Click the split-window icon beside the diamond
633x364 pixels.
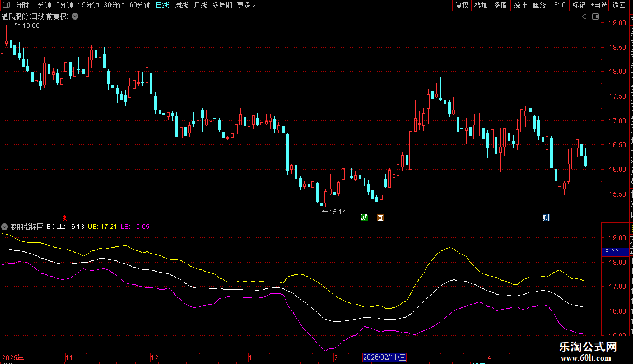[x=595, y=17]
